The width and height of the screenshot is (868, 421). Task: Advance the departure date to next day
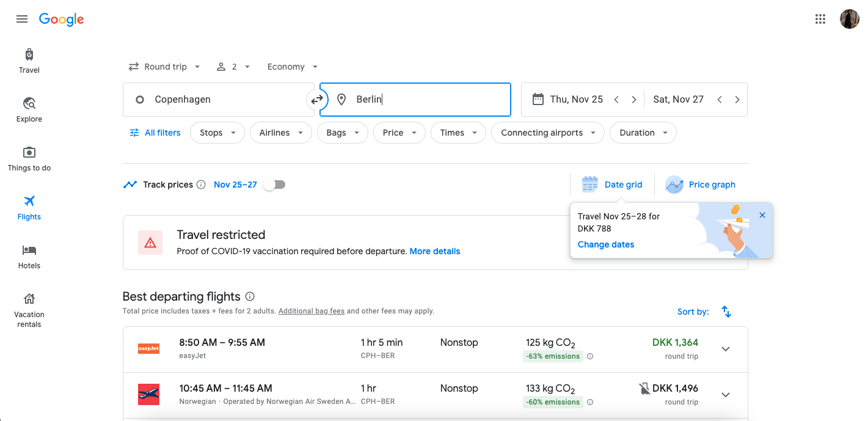point(634,100)
